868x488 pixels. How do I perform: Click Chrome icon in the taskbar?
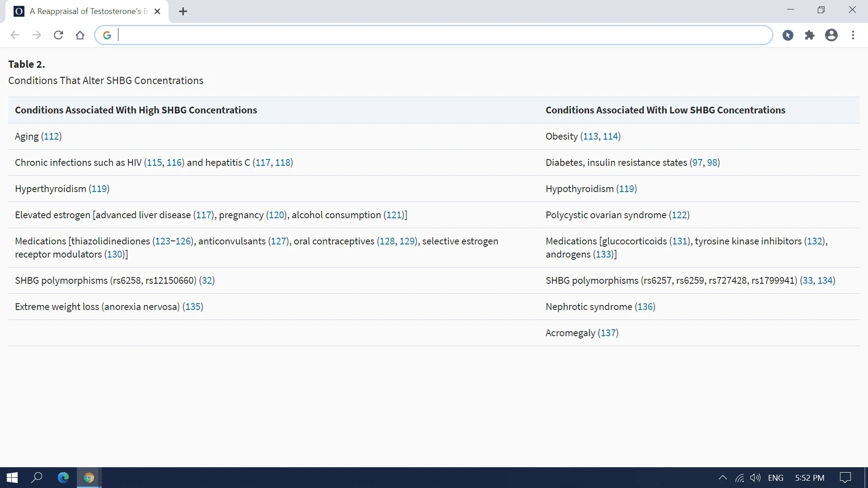point(89,478)
